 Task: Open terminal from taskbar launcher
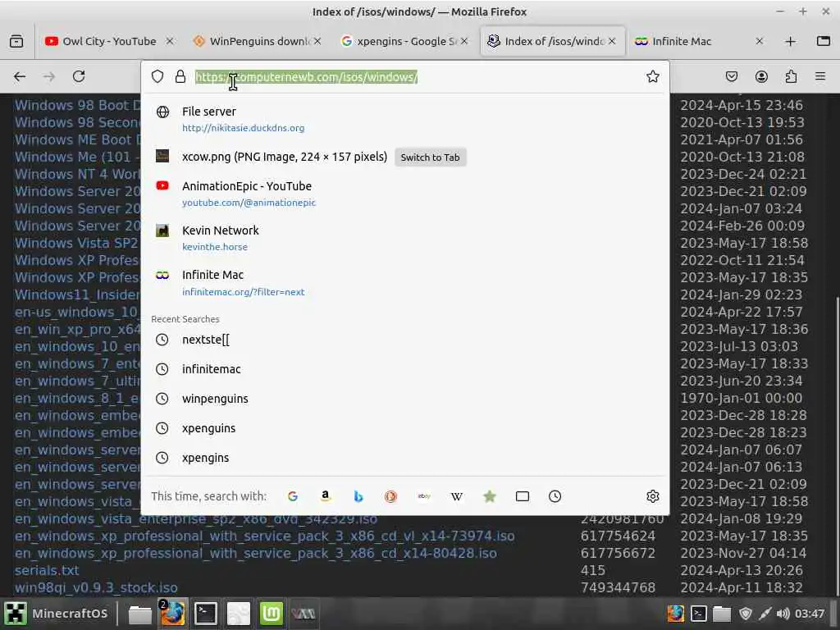coord(206,614)
